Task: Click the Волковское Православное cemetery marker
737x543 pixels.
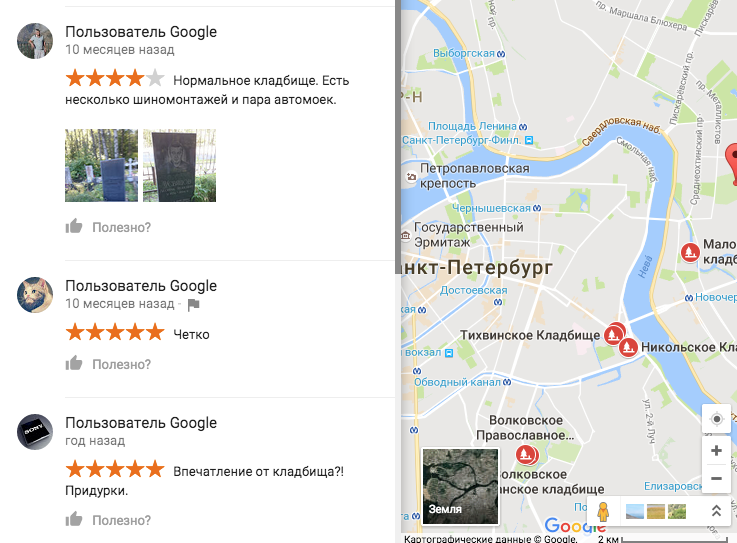Action: click(x=526, y=455)
